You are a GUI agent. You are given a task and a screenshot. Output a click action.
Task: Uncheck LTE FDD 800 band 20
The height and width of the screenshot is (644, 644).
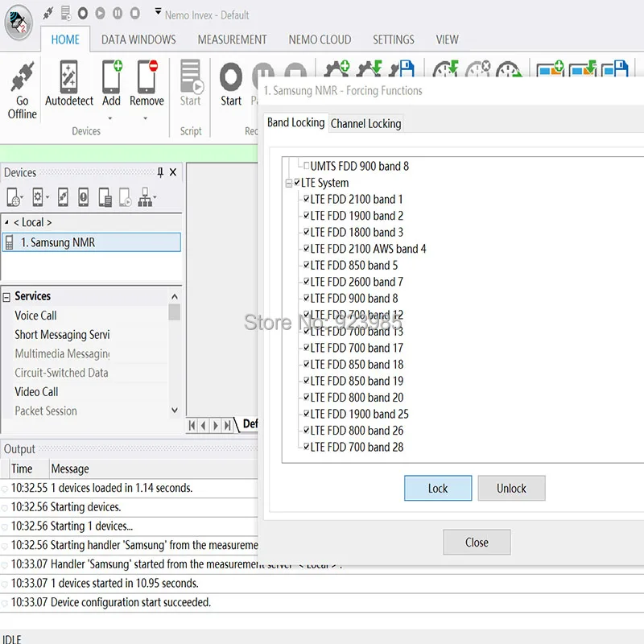(x=307, y=397)
